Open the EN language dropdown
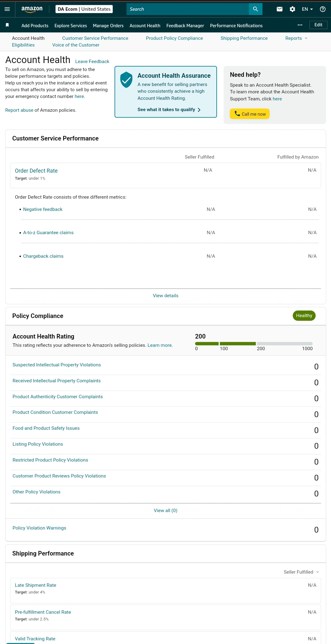This screenshot has width=331, height=644. [307, 9]
